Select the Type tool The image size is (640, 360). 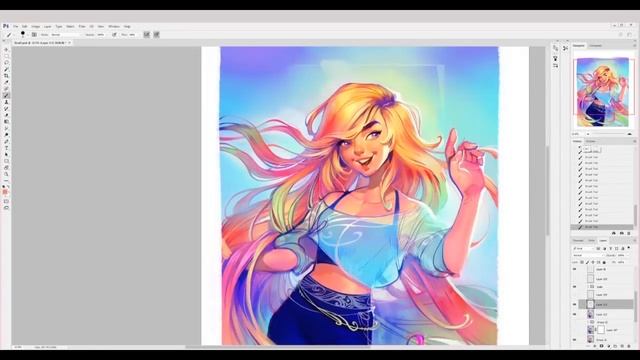click(x=6, y=148)
